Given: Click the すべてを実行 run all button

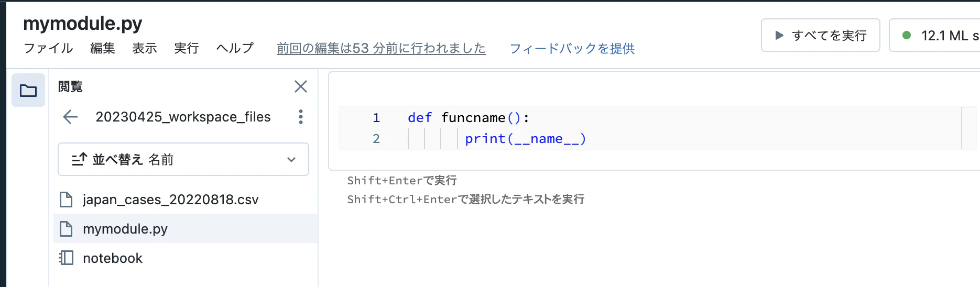Looking at the screenshot, I should tap(821, 35).
